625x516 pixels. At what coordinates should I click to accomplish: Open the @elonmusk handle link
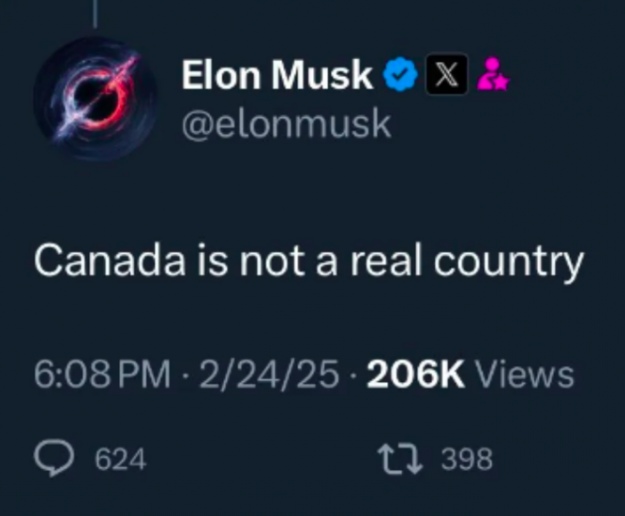pos(286,125)
